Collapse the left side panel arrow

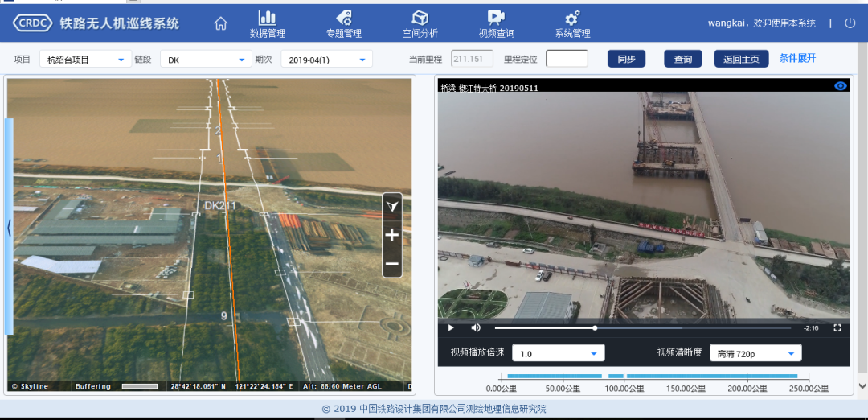[x=9, y=228]
